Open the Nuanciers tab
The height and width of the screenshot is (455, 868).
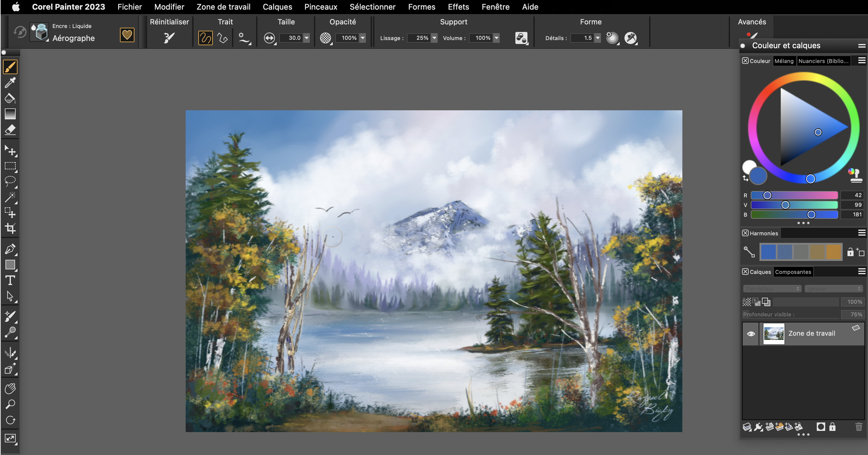(823, 61)
